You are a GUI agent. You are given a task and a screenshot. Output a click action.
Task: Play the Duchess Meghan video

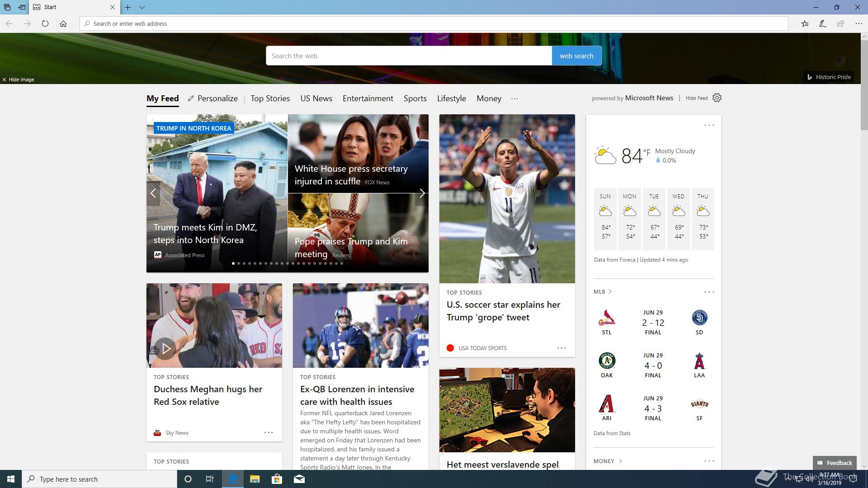coord(166,348)
